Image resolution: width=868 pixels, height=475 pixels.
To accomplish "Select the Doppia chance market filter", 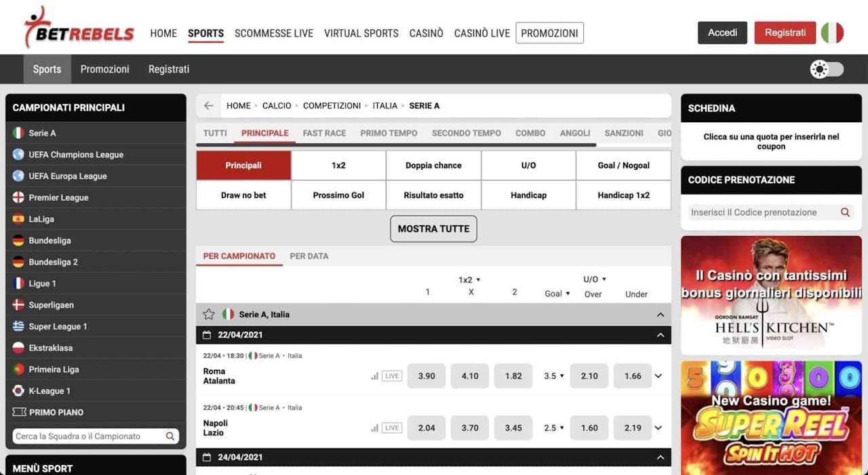I will click(x=433, y=166).
